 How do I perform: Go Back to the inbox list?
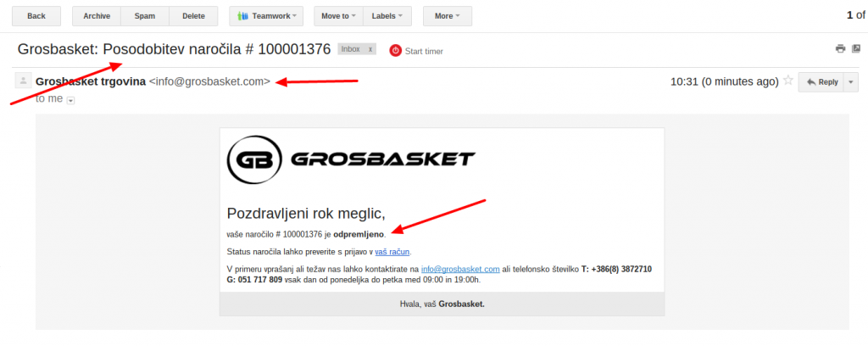[x=36, y=16]
